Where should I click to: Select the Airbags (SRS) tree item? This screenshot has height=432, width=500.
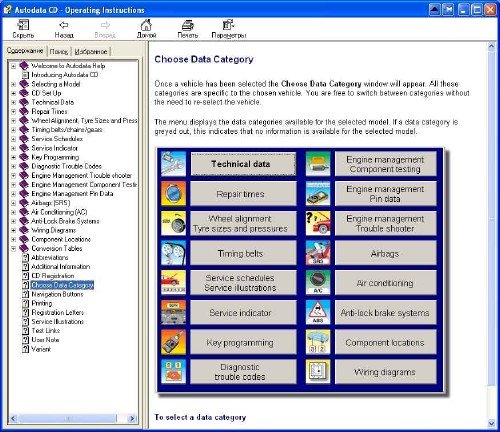51,203
